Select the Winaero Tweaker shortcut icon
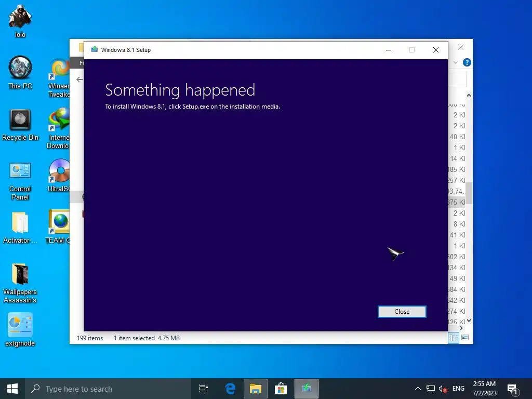This screenshot has height=399, width=532. point(59,78)
